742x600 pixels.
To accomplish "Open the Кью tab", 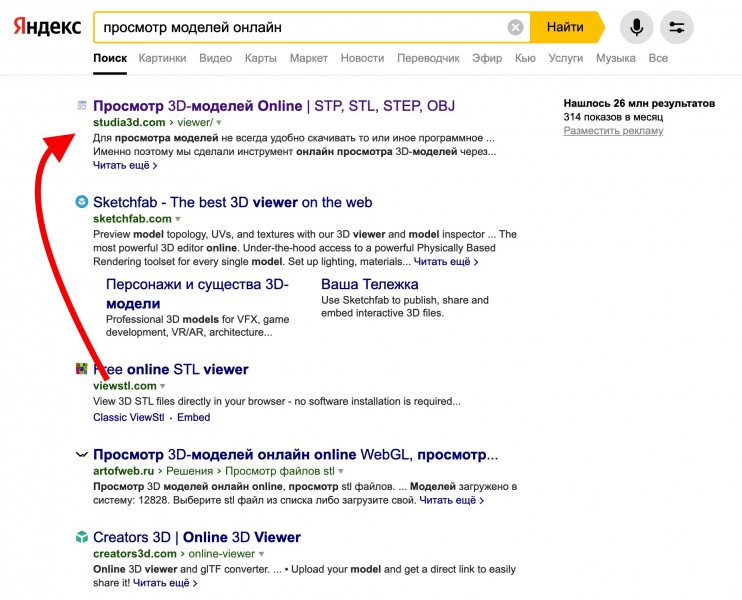I will pyautogui.click(x=525, y=58).
